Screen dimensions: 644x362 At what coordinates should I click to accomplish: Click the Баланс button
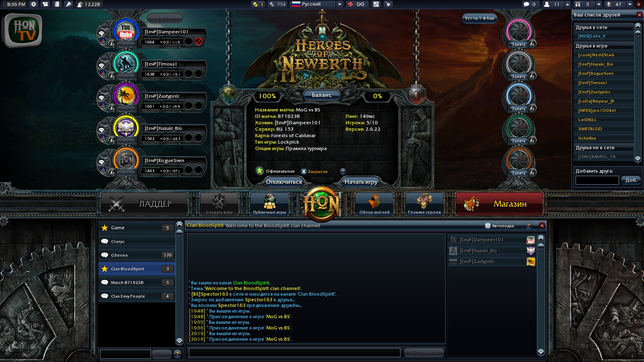point(322,95)
